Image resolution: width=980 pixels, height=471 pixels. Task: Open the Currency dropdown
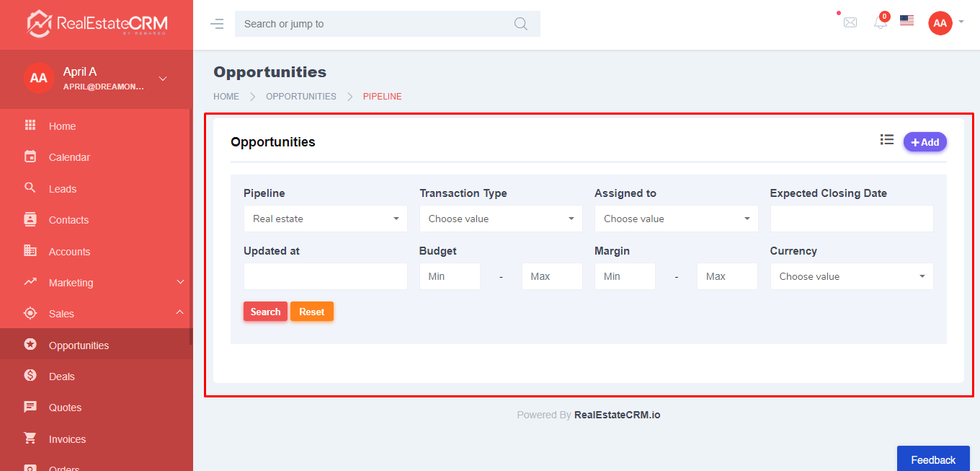pos(852,276)
